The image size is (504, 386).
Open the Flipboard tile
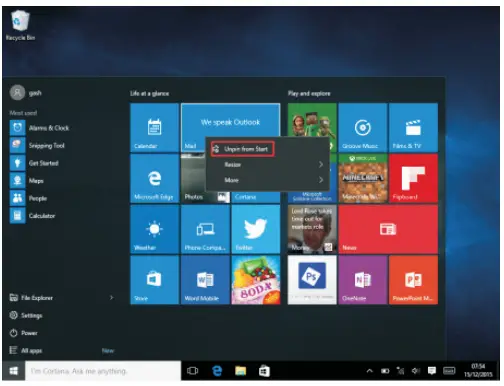(x=413, y=178)
